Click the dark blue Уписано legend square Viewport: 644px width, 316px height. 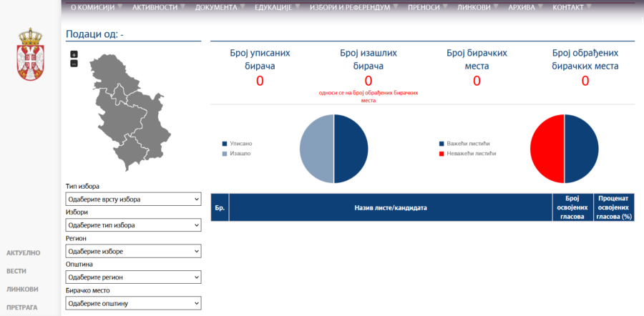pyautogui.click(x=225, y=144)
